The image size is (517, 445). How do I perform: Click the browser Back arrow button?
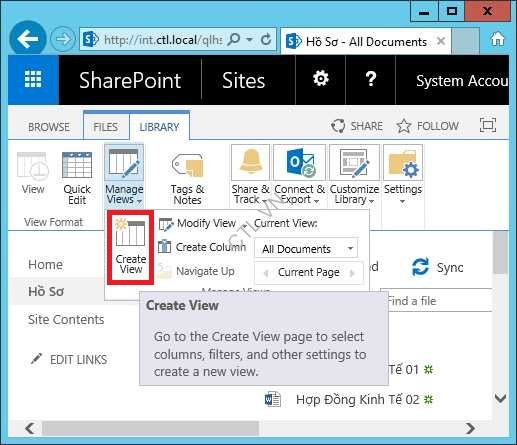[x=28, y=39]
